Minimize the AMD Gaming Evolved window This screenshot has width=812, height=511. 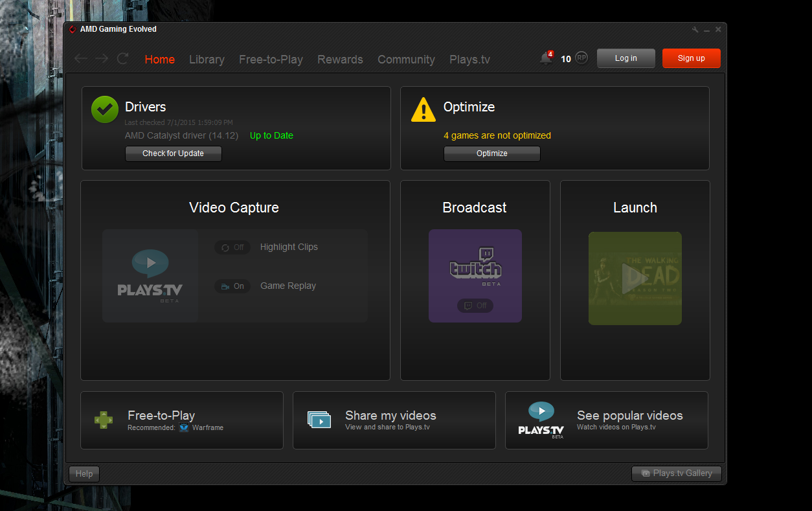coord(707,30)
